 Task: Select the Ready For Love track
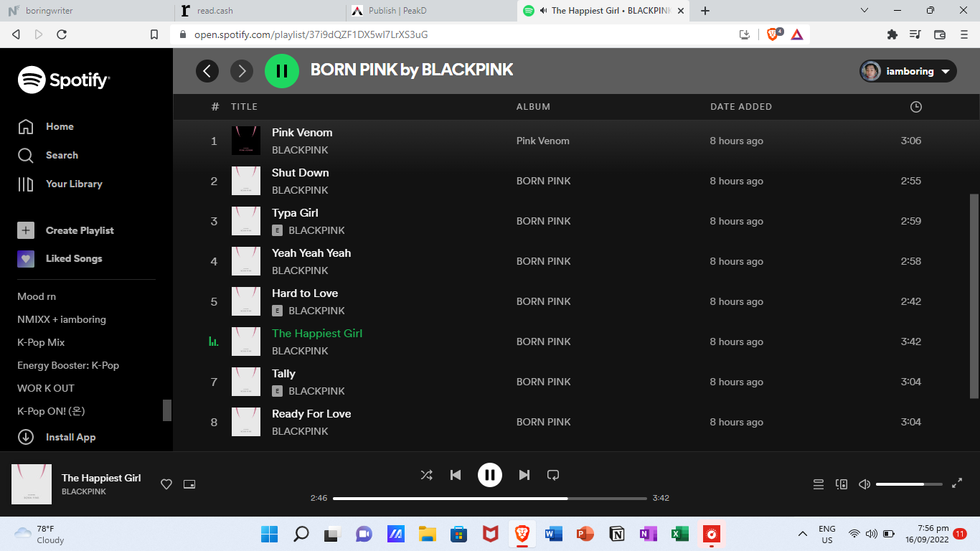[311, 414]
